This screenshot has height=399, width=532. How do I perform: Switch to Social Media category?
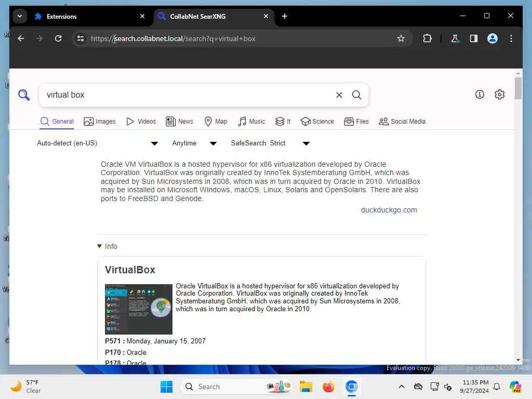click(x=402, y=122)
